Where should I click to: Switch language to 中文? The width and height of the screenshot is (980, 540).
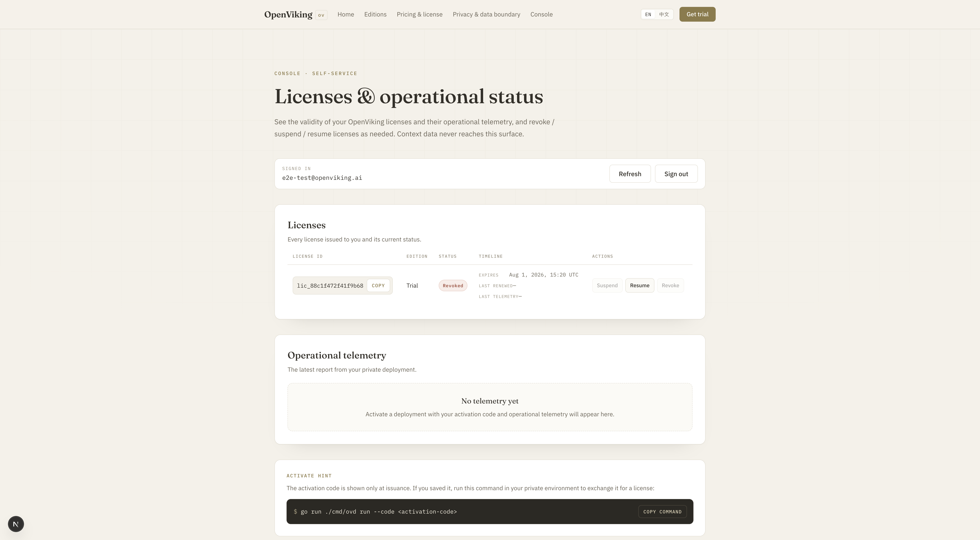(x=664, y=15)
